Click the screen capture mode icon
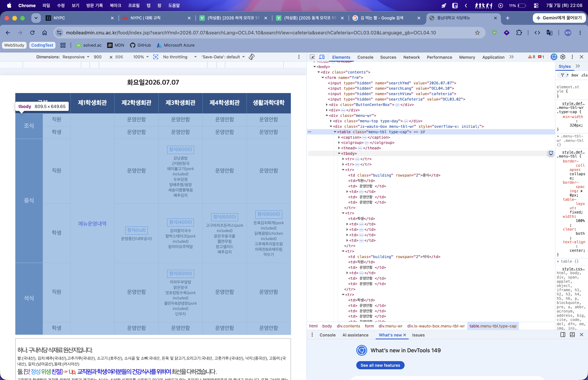This screenshot has height=380, width=588. pos(156,57)
